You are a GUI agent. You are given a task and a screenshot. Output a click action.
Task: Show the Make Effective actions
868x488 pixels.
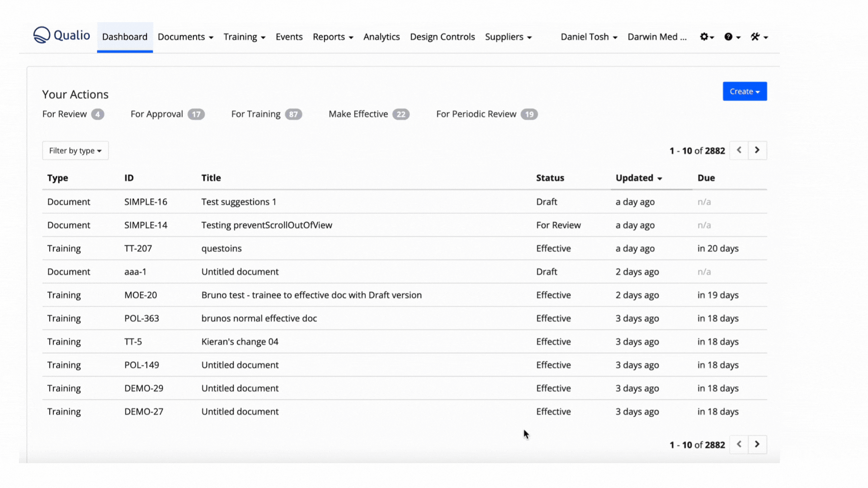(369, 114)
